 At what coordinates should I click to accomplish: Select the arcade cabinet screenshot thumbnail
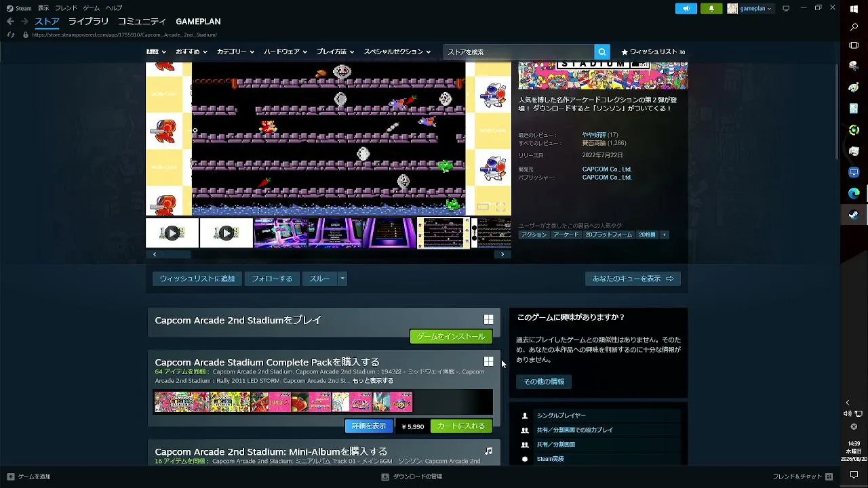point(281,233)
